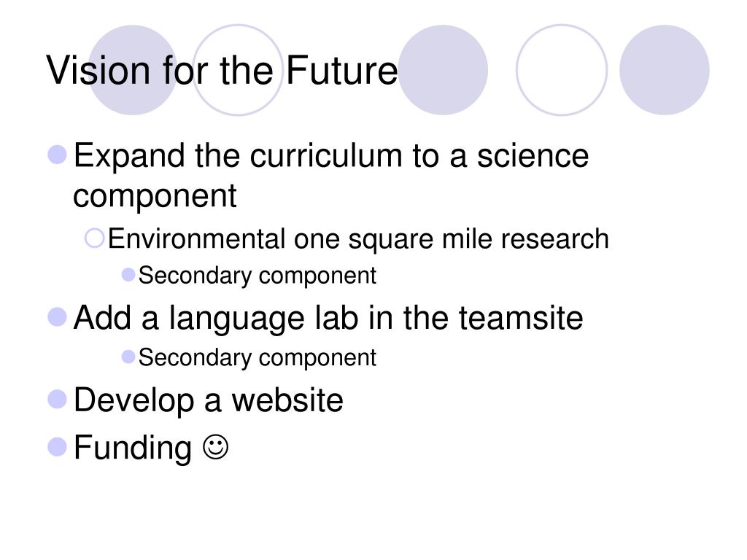747x560 pixels.
Task: Select the Vision for the Future title
Action: [222, 70]
